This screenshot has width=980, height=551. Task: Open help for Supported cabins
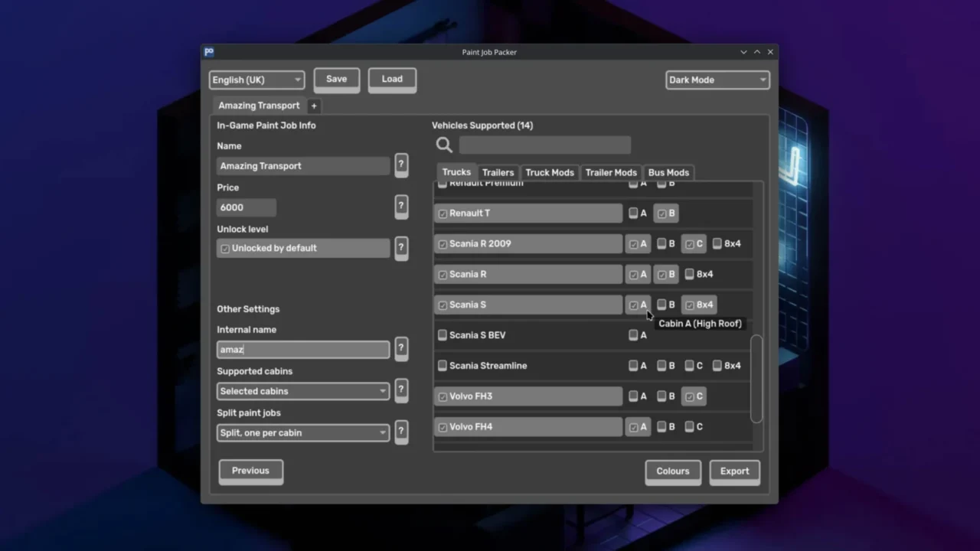400,390
